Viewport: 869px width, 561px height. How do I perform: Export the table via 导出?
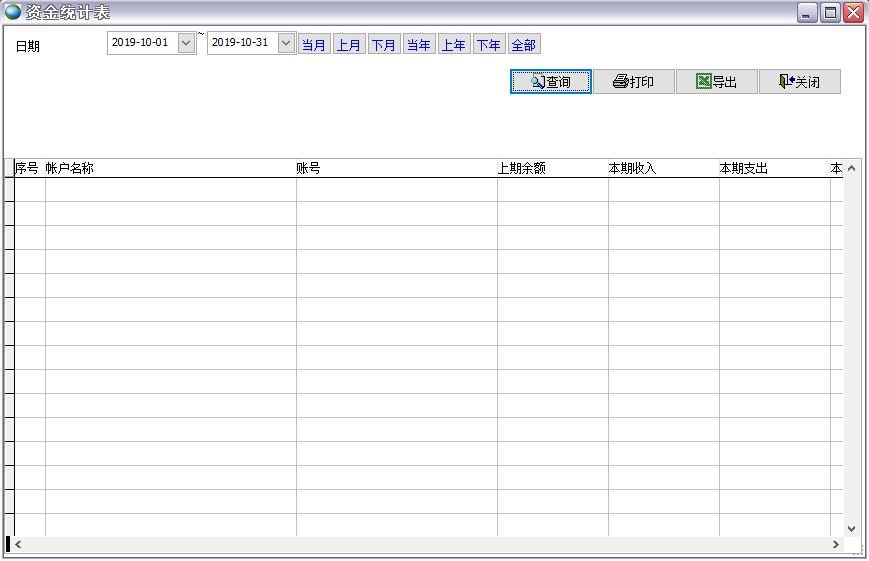716,82
